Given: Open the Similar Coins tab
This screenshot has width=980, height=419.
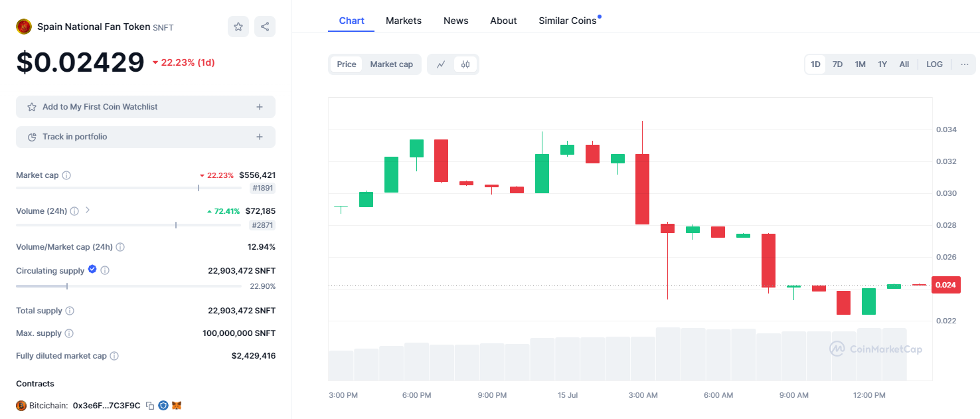Looking at the screenshot, I should pos(568,21).
